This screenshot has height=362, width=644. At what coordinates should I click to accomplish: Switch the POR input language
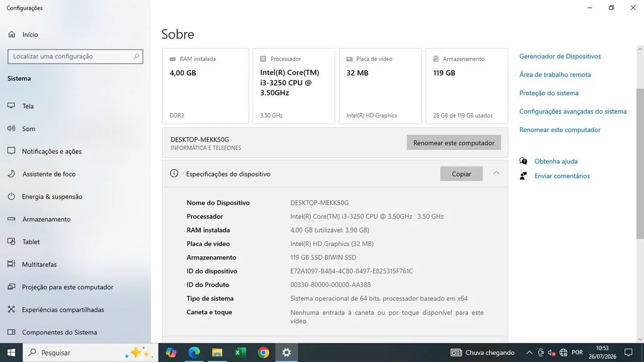tap(577, 352)
